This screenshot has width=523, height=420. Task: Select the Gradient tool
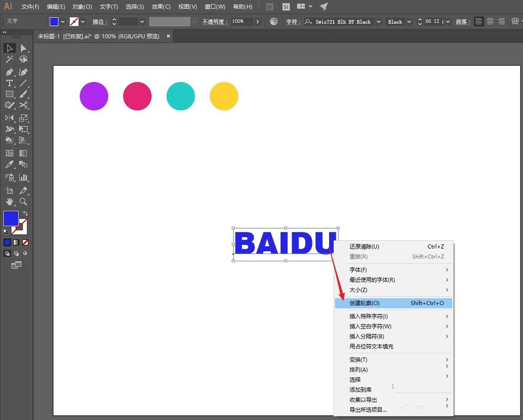coord(24,153)
